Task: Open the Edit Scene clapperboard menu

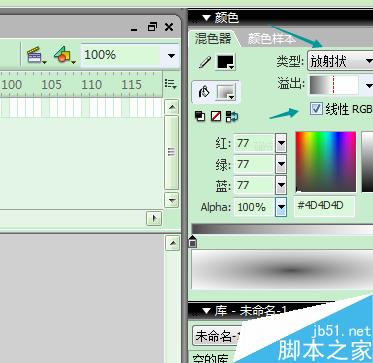Action: point(37,55)
